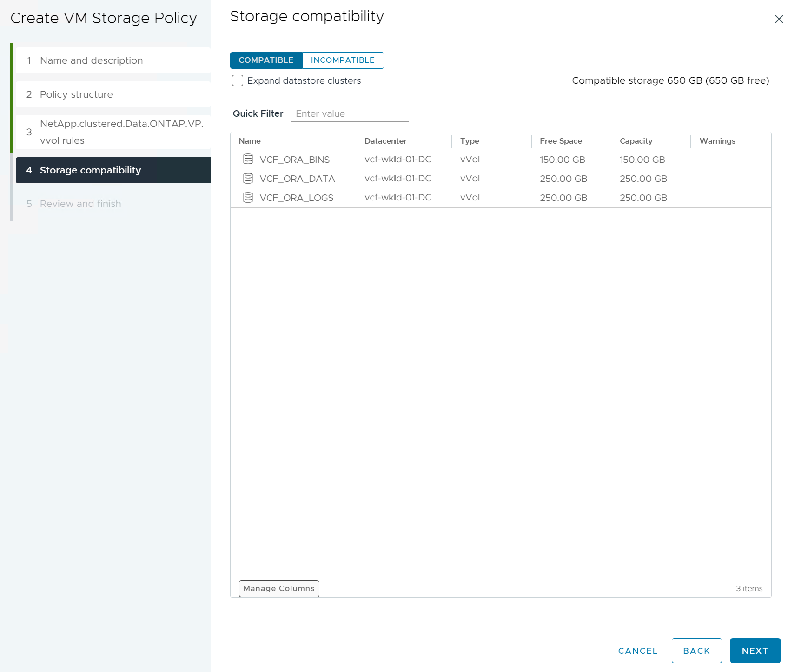Switch to the Incompatible tab
This screenshot has height=672, width=788.
coord(343,60)
